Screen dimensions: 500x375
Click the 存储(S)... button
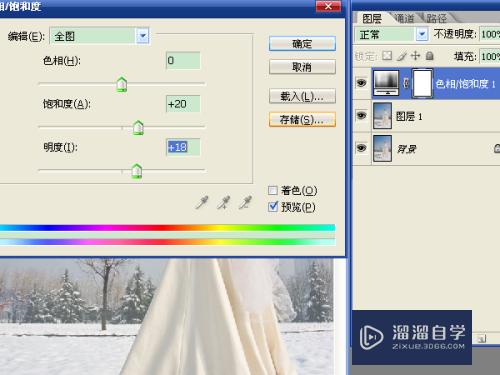[x=302, y=119]
